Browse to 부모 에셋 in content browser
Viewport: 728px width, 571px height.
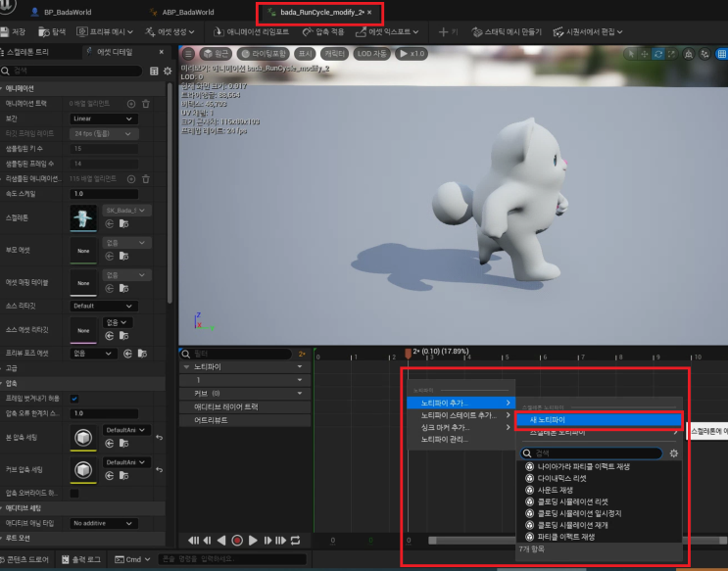[x=124, y=257]
